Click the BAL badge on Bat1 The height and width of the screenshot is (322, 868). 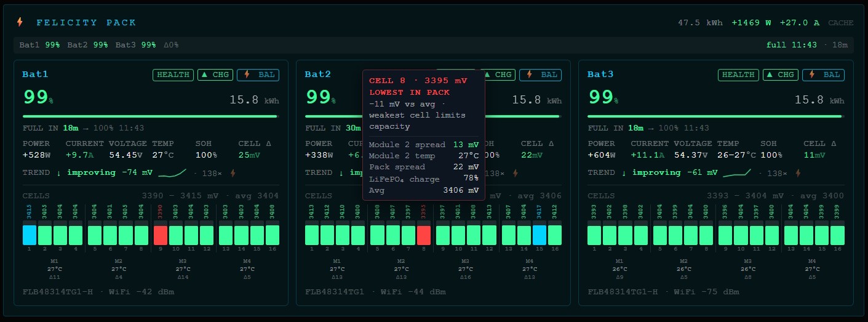[x=258, y=74]
